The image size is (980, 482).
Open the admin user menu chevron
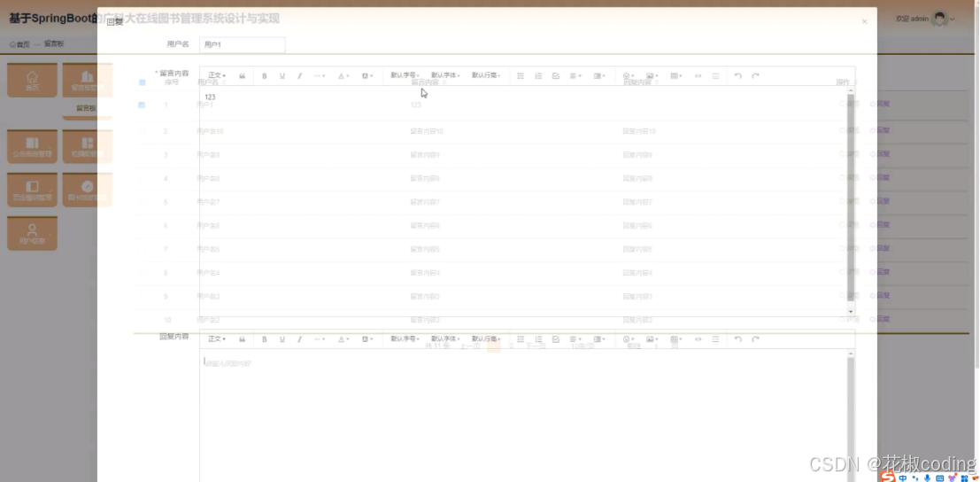tap(953, 19)
